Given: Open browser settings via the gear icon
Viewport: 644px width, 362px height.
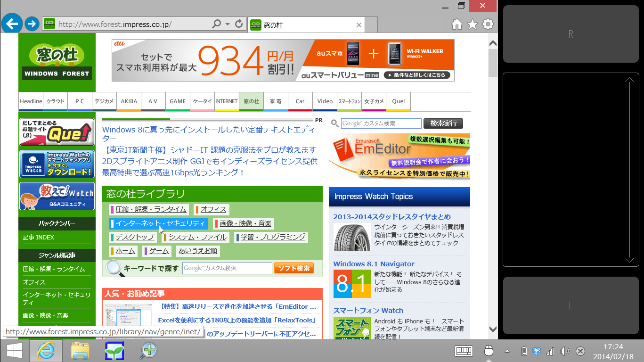Looking at the screenshot, I should click(488, 24).
